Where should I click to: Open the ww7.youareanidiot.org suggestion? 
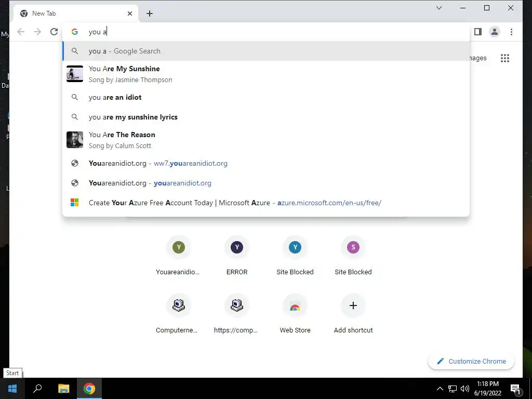pyautogui.click(x=267, y=163)
